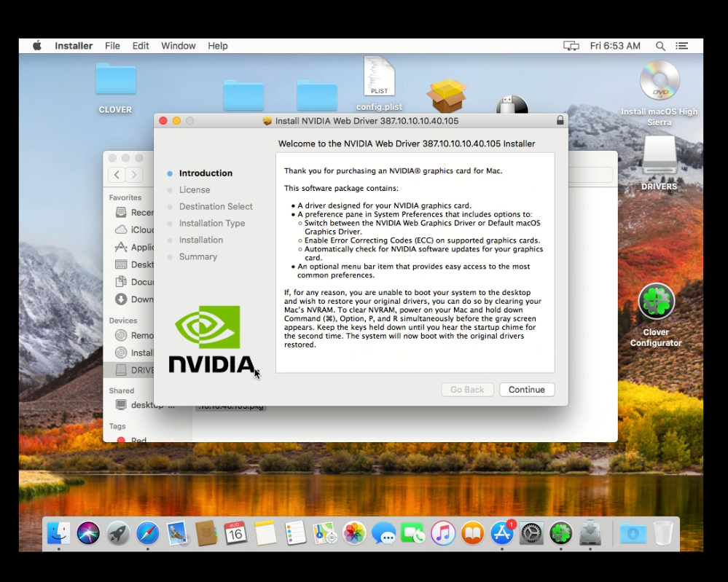
Task: Launch Siri from the Dock
Action: pyautogui.click(x=88, y=532)
